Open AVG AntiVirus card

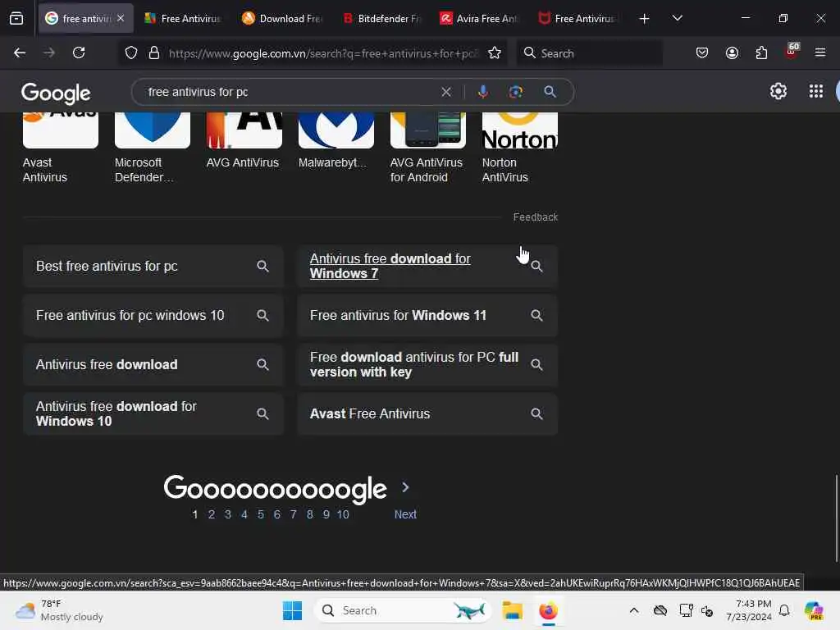[x=244, y=140]
